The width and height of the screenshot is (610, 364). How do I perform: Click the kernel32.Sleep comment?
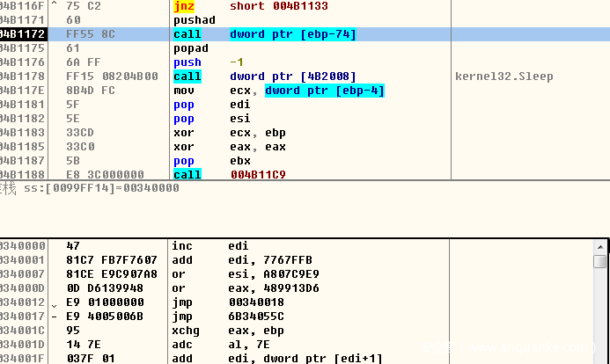coord(503,76)
